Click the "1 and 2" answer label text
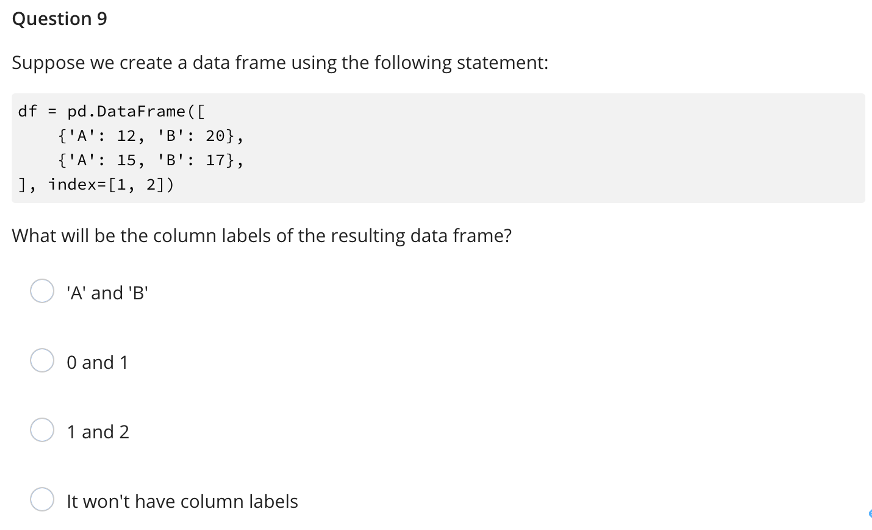This screenshot has width=872, height=530. (98, 432)
